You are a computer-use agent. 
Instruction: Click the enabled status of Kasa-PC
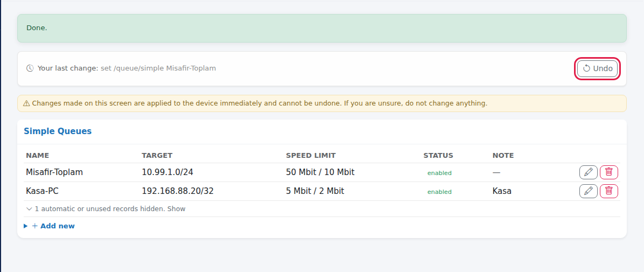point(439,192)
